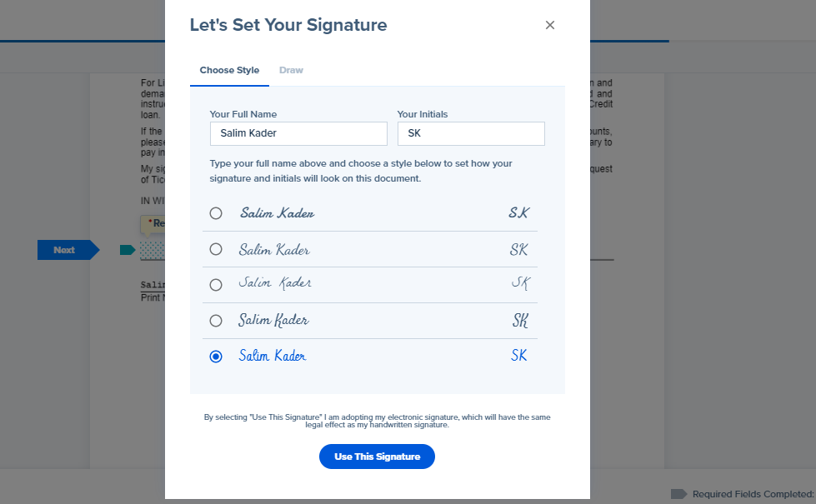Switch to the Draw tab
The width and height of the screenshot is (816, 504).
point(291,70)
